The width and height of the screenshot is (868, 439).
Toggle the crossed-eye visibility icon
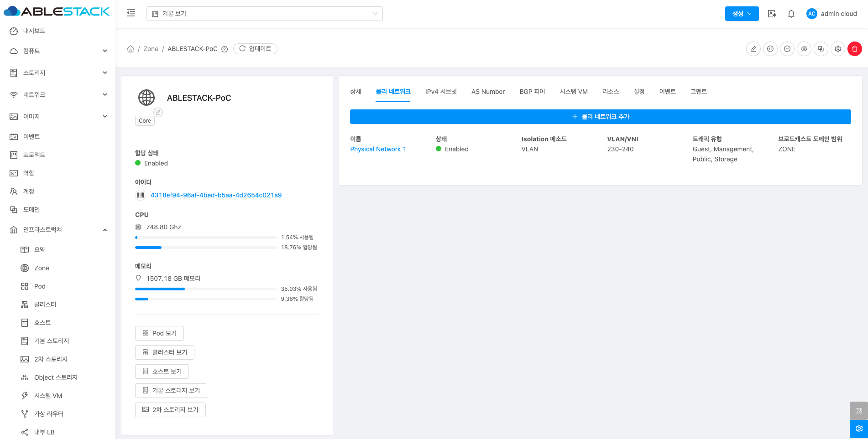tap(804, 49)
